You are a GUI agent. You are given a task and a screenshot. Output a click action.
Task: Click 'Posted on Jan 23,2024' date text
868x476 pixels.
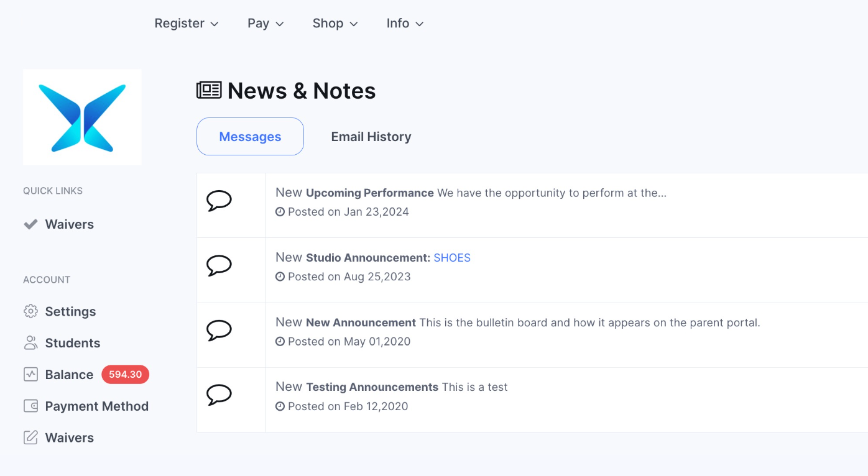pyautogui.click(x=348, y=212)
